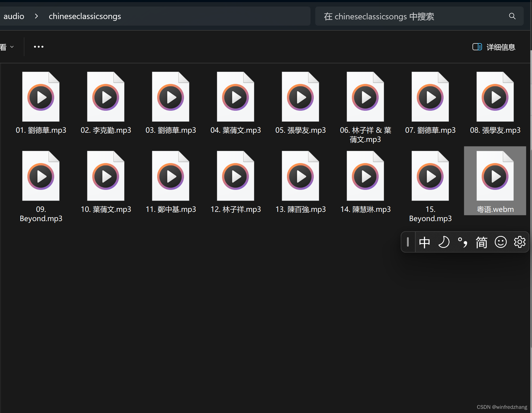Screen dimensions: 532x413
Task: Open the three-dots more options menu
Action: pos(39,47)
